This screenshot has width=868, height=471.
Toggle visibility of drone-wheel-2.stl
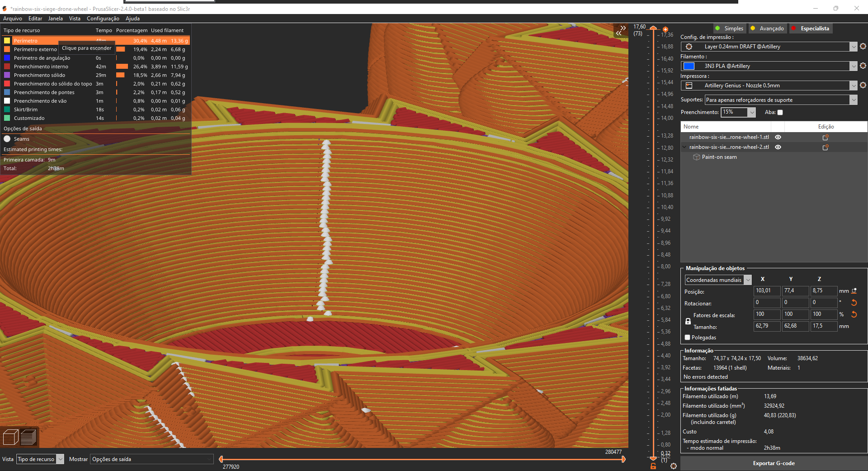coord(778,147)
